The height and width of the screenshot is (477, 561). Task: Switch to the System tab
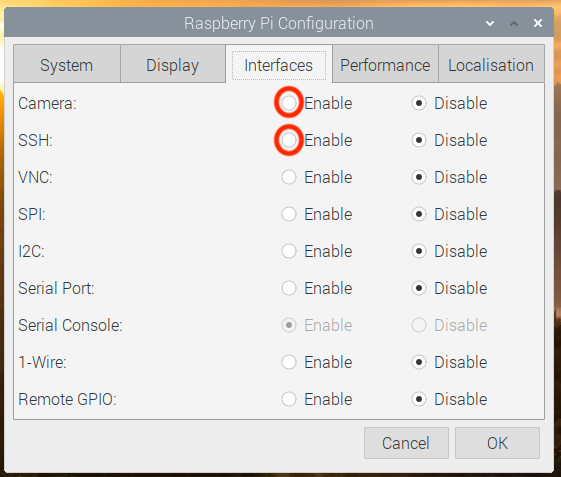pos(67,64)
